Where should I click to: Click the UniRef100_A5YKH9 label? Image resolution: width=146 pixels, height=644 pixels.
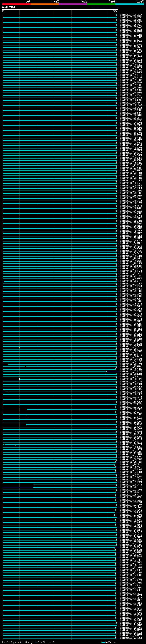131,369
